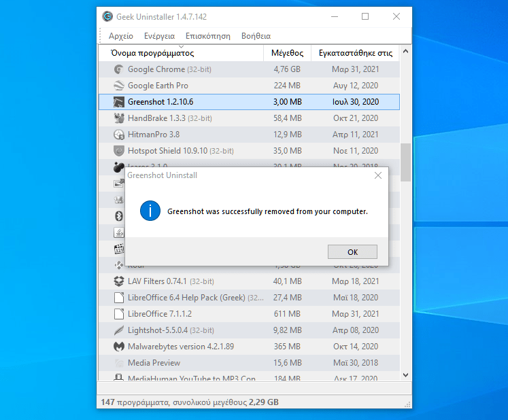Close the Geek Uninstaller window

(x=396, y=16)
